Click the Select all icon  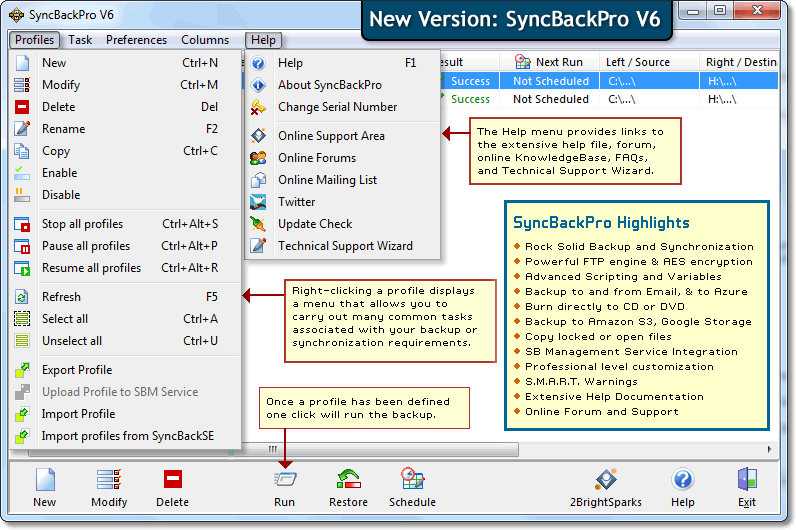22,319
